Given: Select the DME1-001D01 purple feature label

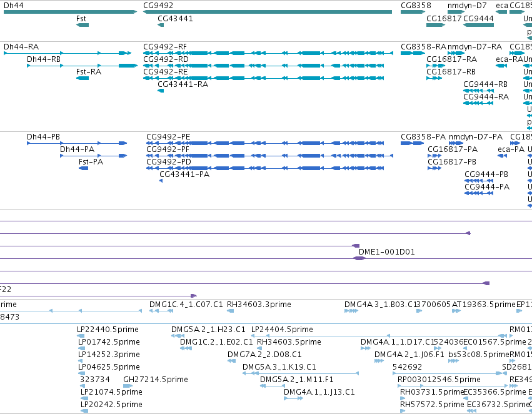Looking at the screenshot, I should pos(387,252).
